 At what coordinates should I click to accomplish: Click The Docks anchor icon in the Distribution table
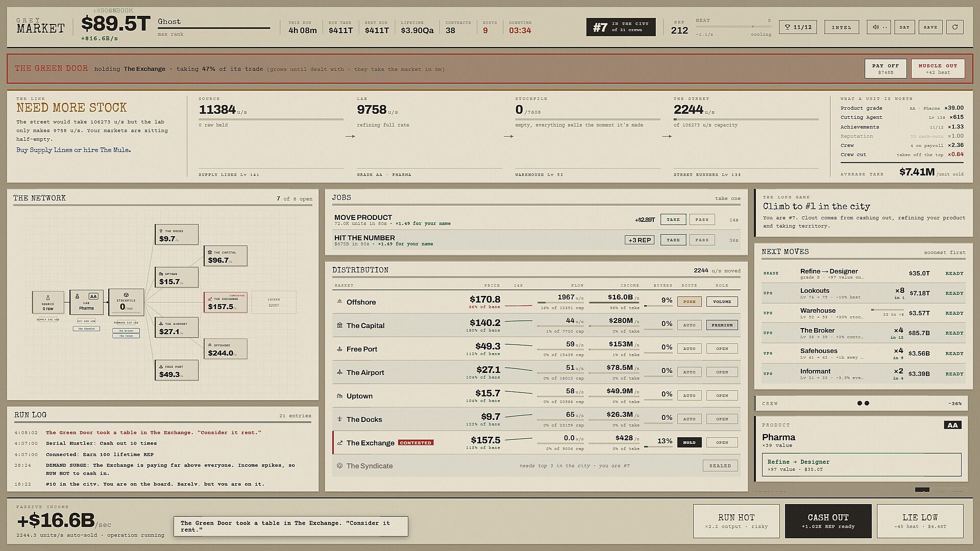click(339, 419)
